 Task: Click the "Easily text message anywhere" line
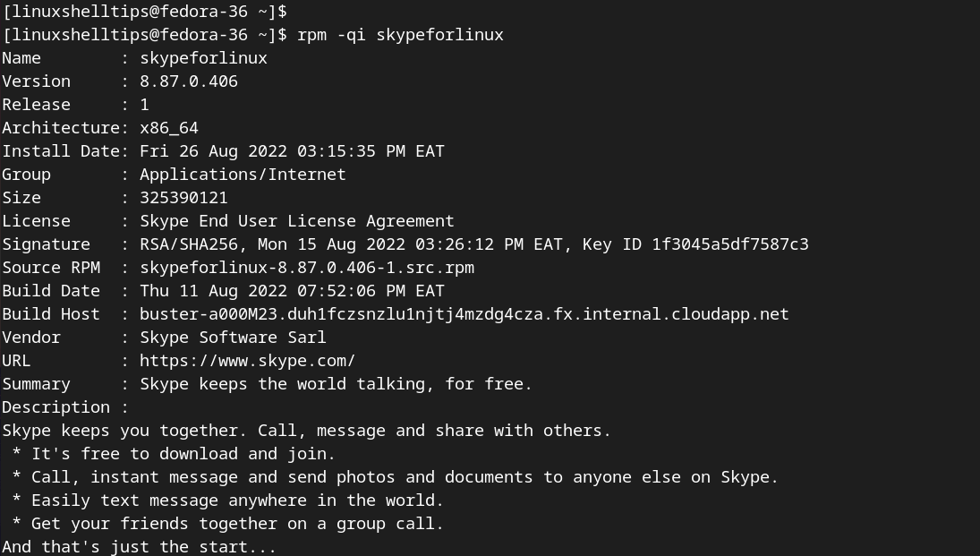click(x=237, y=500)
